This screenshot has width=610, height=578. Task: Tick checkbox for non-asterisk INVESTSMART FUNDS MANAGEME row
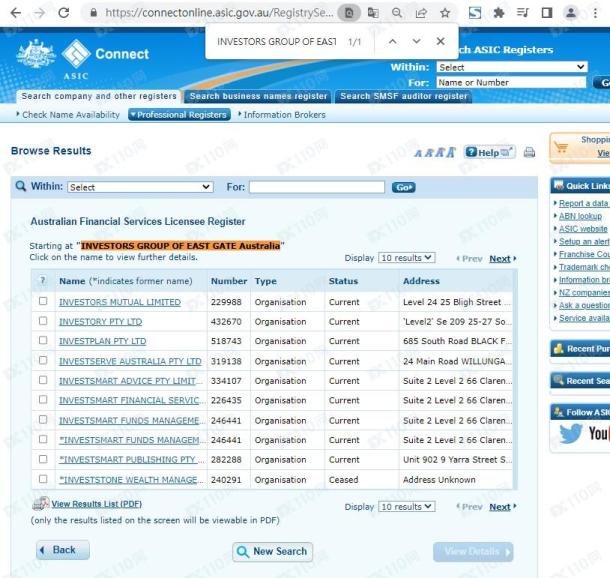point(43,420)
